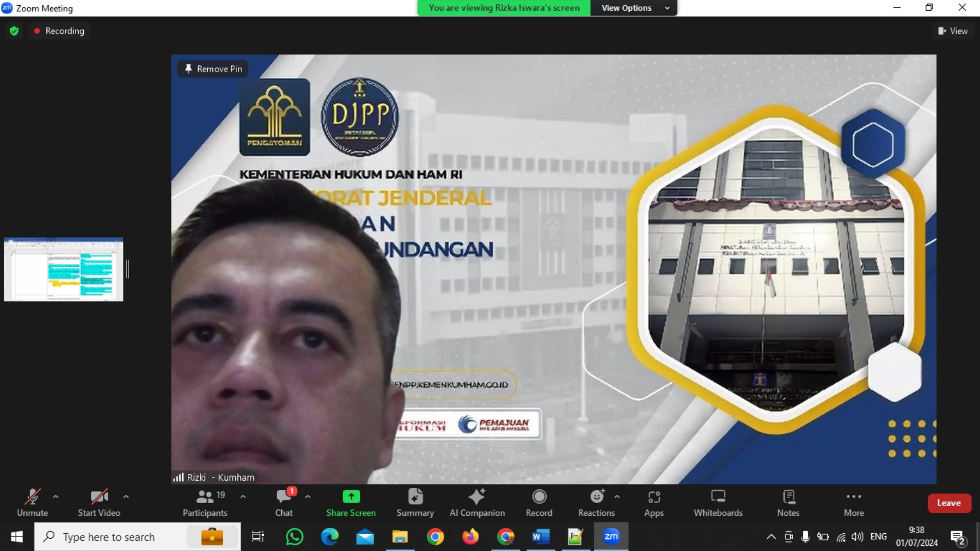The height and width of the screenshot is (551, 980).
Task: Open View Options dropdown
Action: tap(633, 8)
